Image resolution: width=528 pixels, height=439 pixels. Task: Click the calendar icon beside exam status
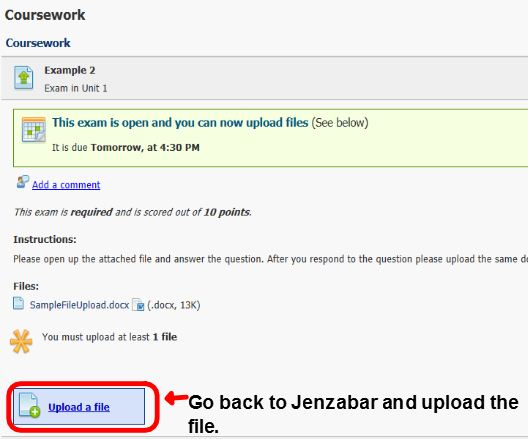(34, 130)
